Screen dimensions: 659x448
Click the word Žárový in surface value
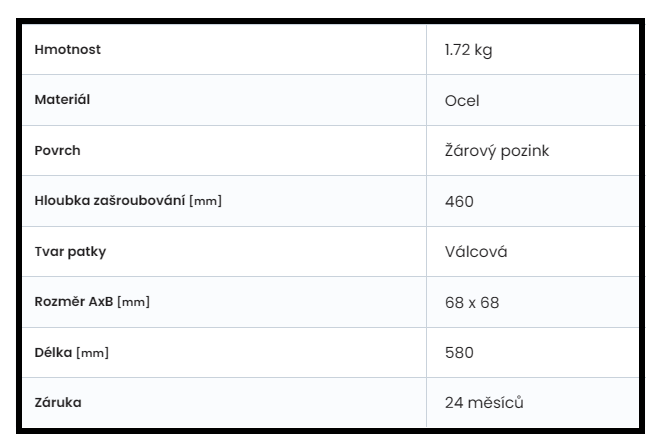[470, 151]
